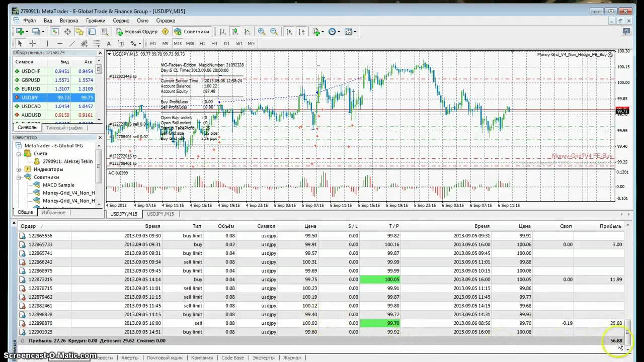Switch chart to bar chart type

pyautogui.click(x=222, y=31)
